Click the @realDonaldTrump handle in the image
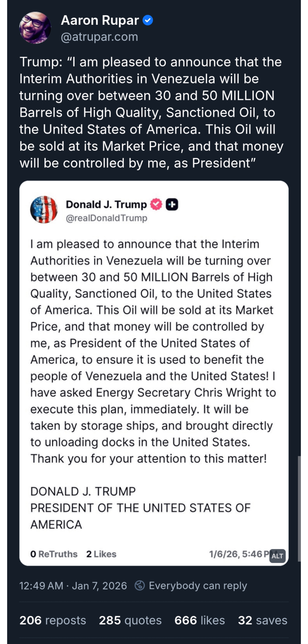Screen dimensions: 308x644 point(107,218)
